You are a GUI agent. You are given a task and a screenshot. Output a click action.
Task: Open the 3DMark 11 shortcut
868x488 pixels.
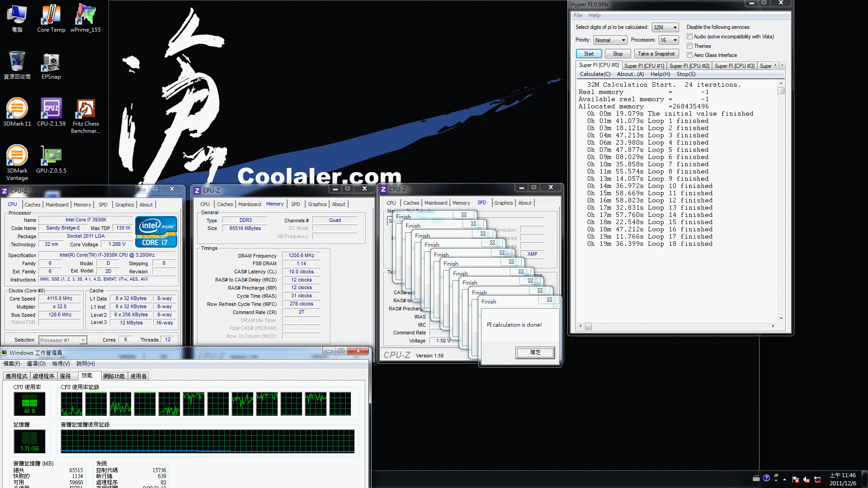click(x=17, y=112)
